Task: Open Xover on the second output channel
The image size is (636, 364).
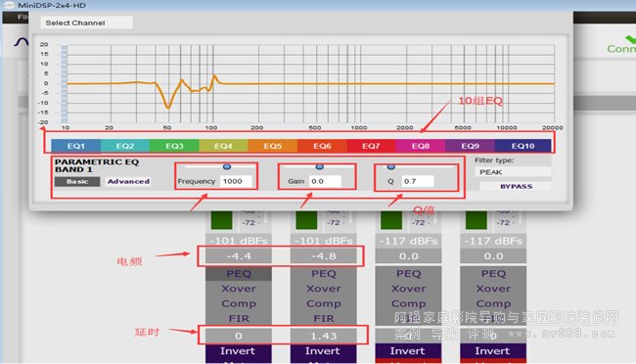Action: tap(323, 289)
